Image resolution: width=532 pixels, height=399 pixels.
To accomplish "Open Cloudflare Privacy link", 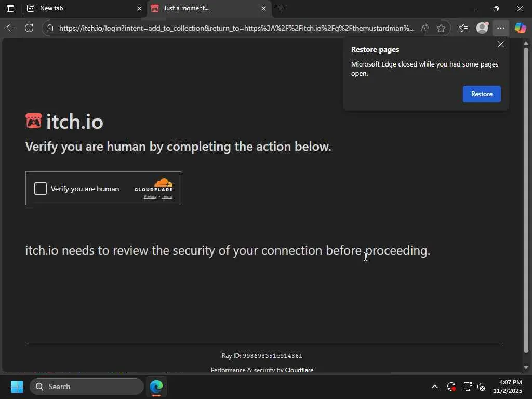I will click(x=150, y=197).
